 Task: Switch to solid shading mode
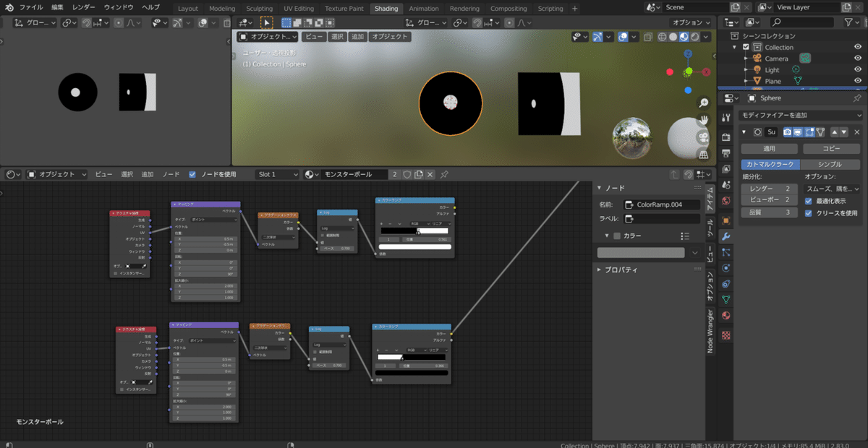tap(673, 37)
